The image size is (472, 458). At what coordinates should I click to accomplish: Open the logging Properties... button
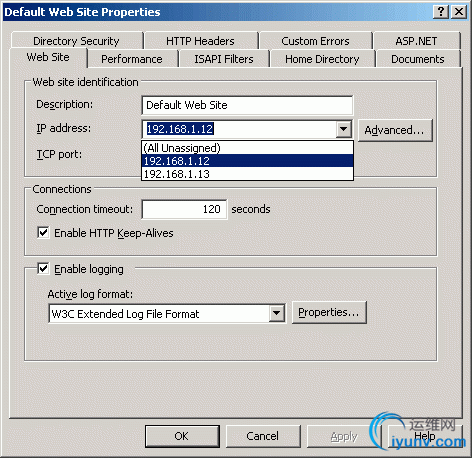click(x=329, y=312)
